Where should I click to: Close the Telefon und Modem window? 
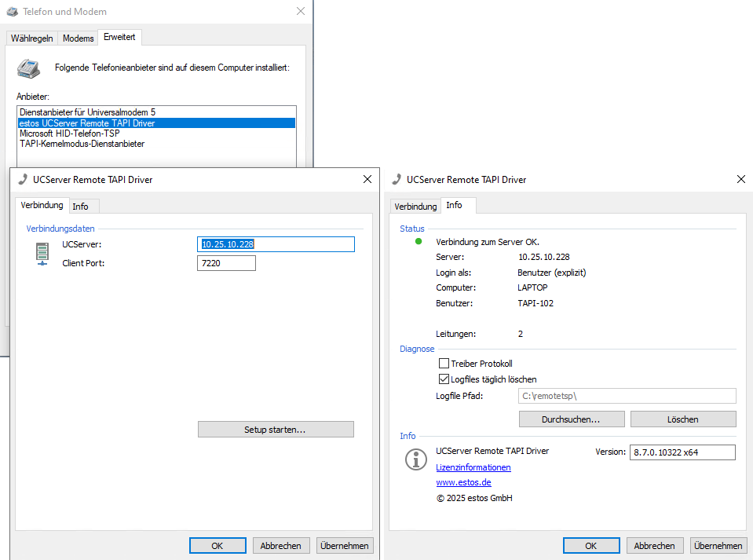pyautogui.click(x=300, y=12)
